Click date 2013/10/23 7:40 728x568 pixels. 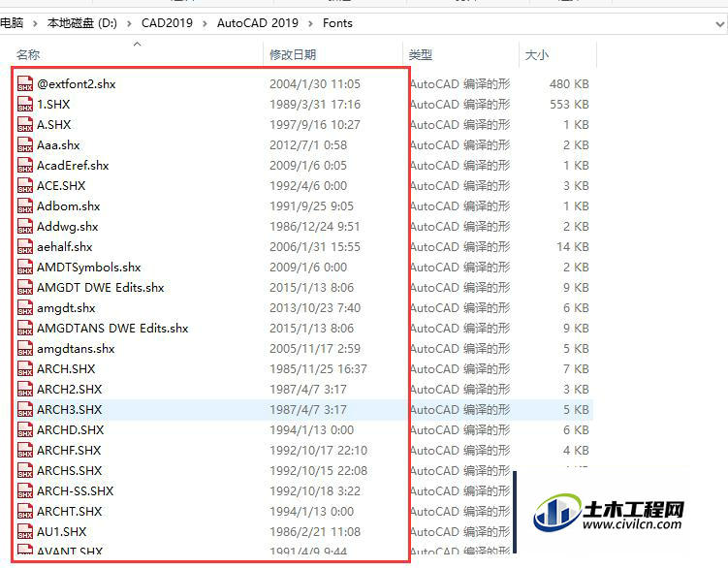315,308
